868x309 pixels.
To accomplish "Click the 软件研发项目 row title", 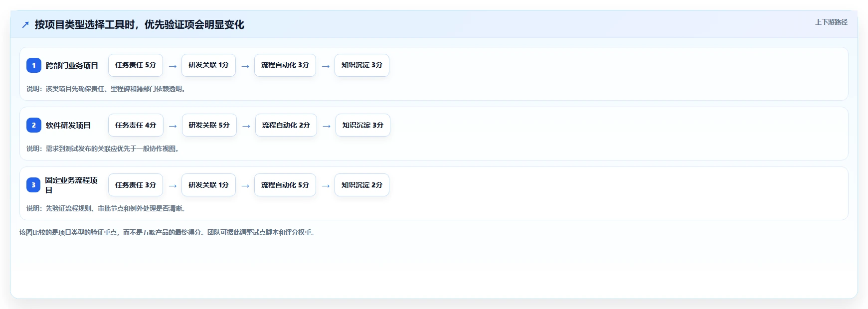I will coord(68,125).
